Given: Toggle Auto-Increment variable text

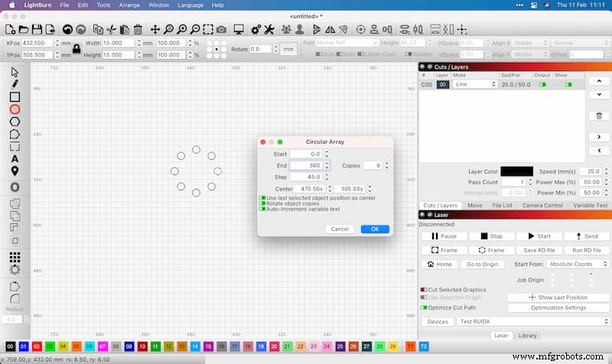Looking at the screenshot, I should click(262, 209).
